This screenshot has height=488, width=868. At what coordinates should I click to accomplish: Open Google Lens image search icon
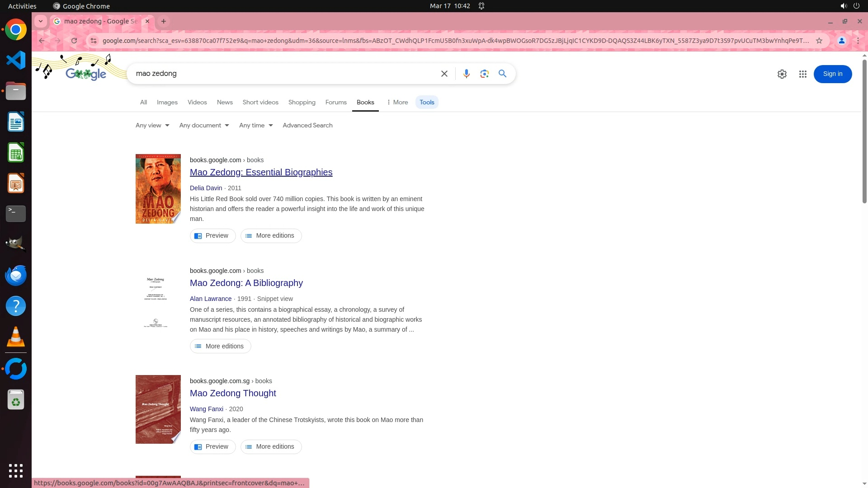point(484,74)
